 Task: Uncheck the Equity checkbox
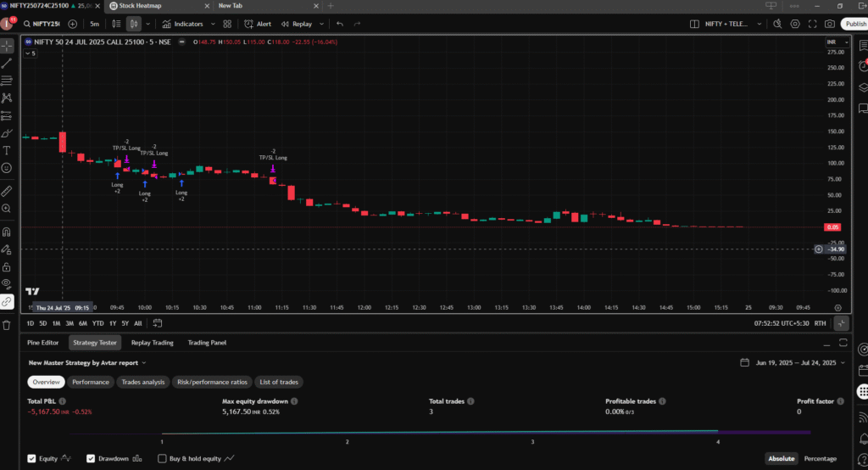31,458
